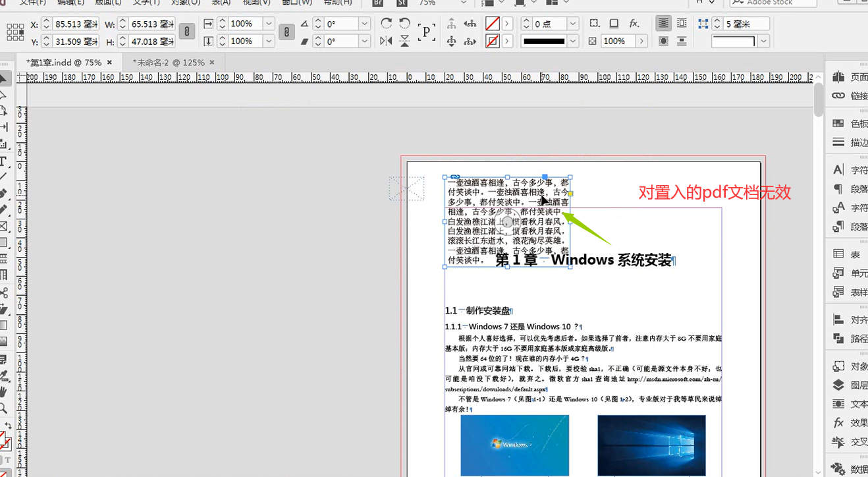Open the 对象样式 (Object Styles) panel
868x477 pixels.
pyautogui.click(x=849, y=366)
